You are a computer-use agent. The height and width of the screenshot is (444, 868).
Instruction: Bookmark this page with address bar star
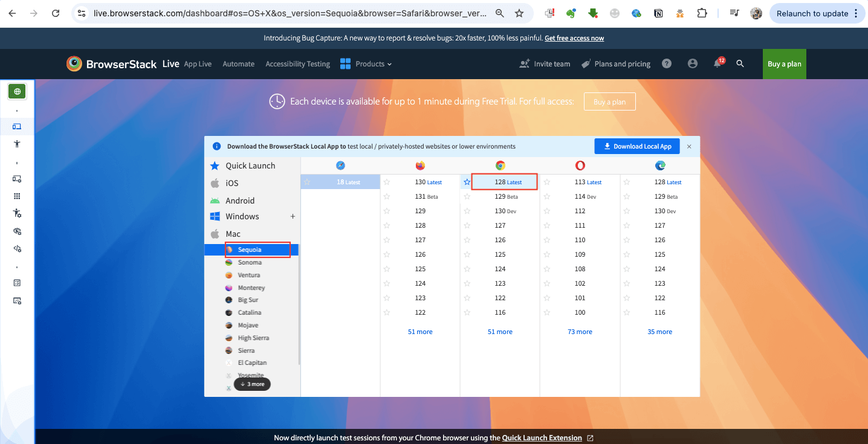click(519, 13)
